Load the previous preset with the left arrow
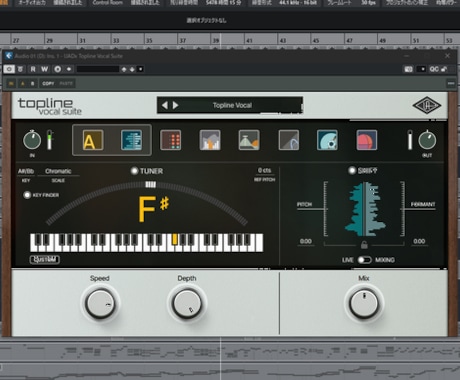Image resolution: width=460 pixels, height=380 pixels. (165, 105)
